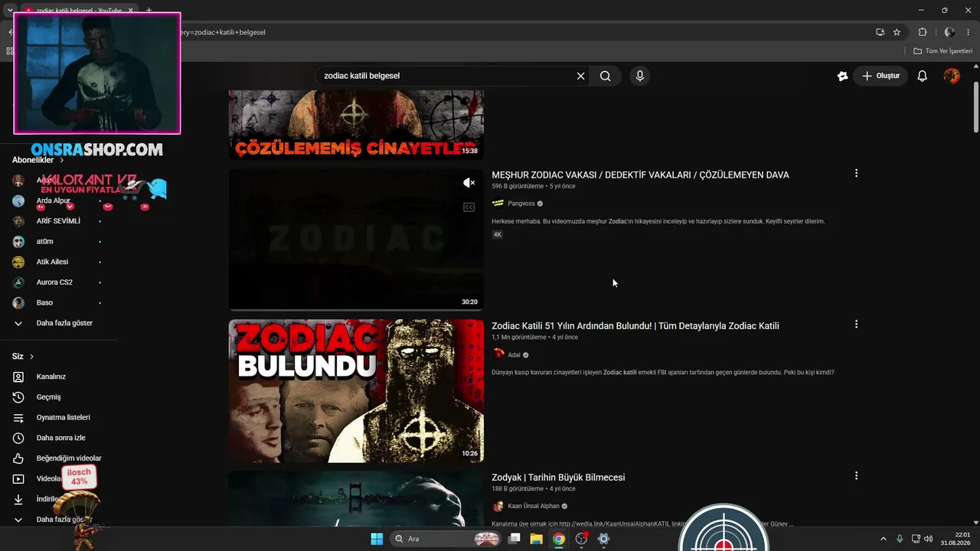Open the tab list dropdown in Chrome
The height and width of the screenshot is (551, 980).
point(10,10)
